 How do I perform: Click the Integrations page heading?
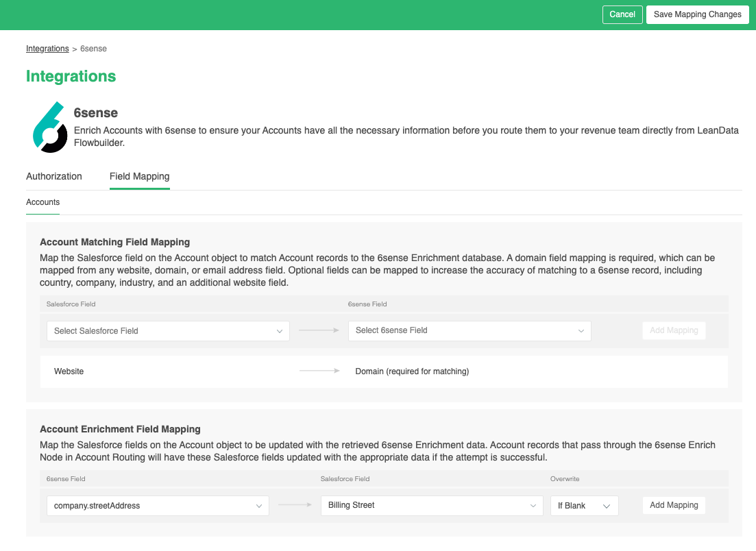(71, 76)
